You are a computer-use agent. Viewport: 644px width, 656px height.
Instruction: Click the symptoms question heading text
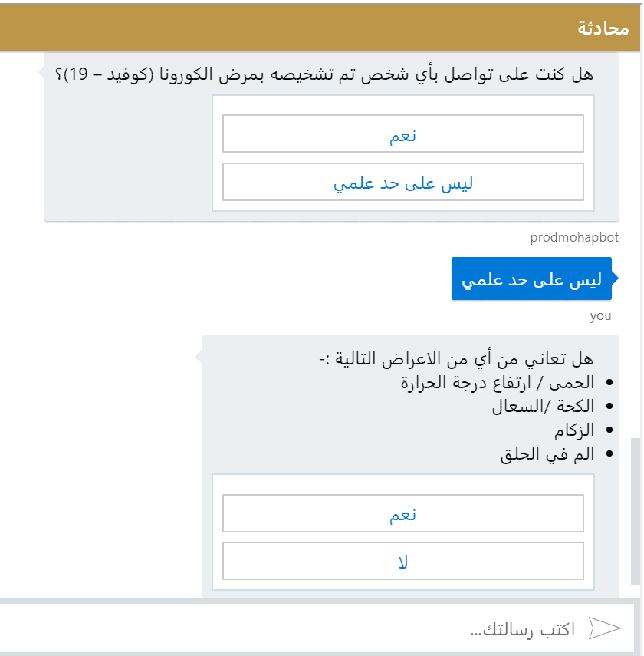pos(456,358)
